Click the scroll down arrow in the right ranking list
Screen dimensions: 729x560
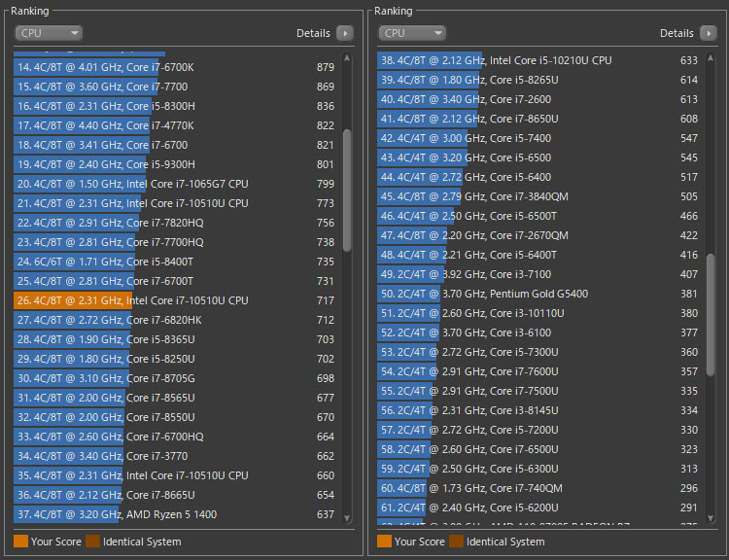711,517
